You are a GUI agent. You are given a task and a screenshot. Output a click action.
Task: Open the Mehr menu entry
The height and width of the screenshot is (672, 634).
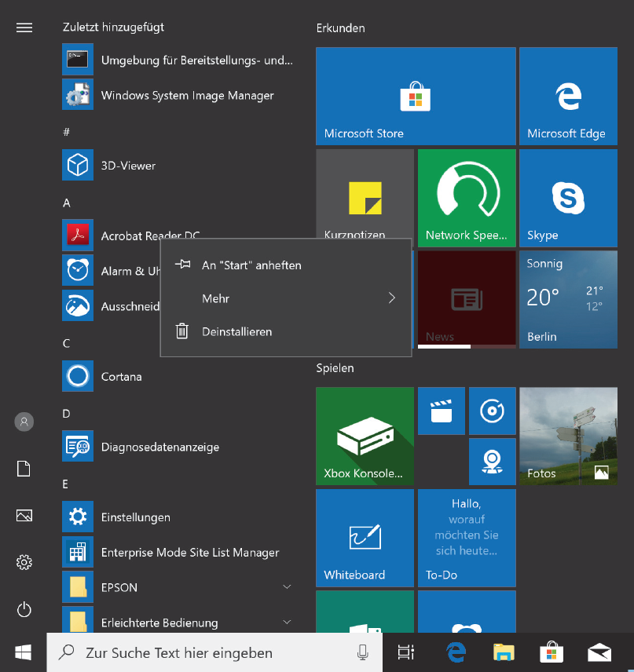click(286, 298)
